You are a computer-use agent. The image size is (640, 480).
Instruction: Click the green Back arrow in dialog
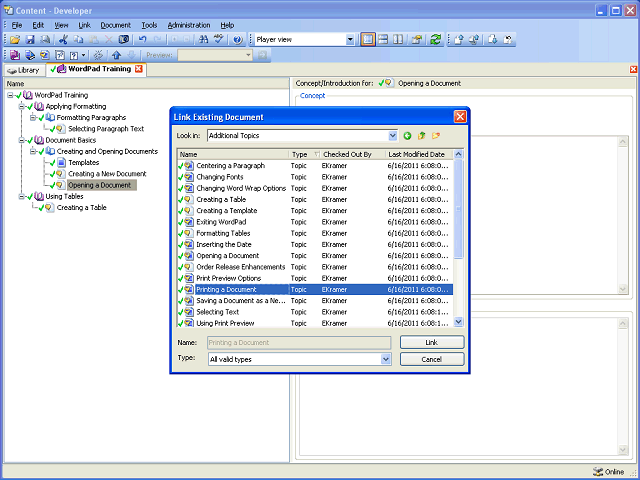pyautogui.click(x=407, y=136)
